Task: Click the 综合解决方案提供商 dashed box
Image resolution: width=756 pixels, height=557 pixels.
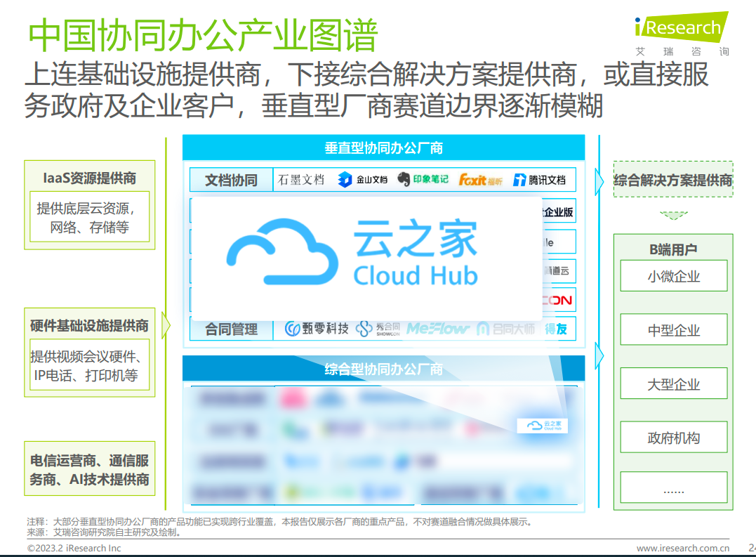Action: [x=673, y=179]
